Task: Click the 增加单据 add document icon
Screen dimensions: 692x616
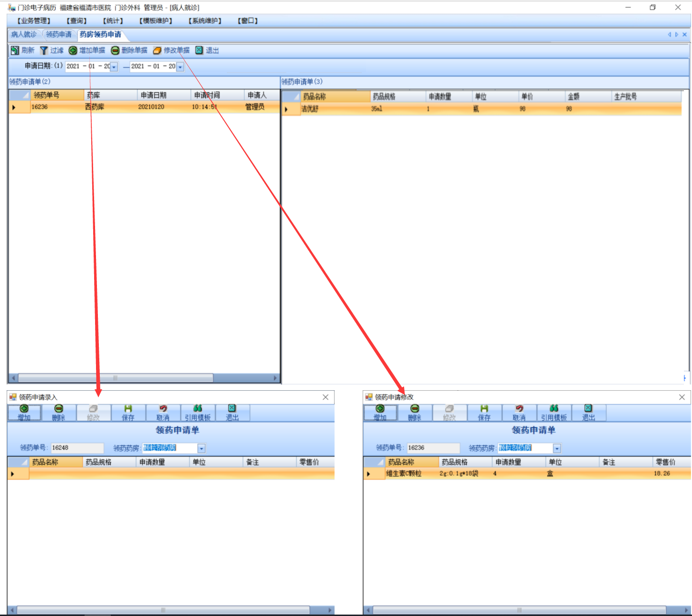Action: coord(73,50)
